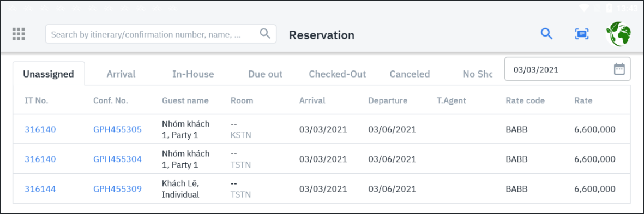The width and height of the screenshot is (644, 214).
Task: Open the partially visible No Show tab
Action: 477,74
